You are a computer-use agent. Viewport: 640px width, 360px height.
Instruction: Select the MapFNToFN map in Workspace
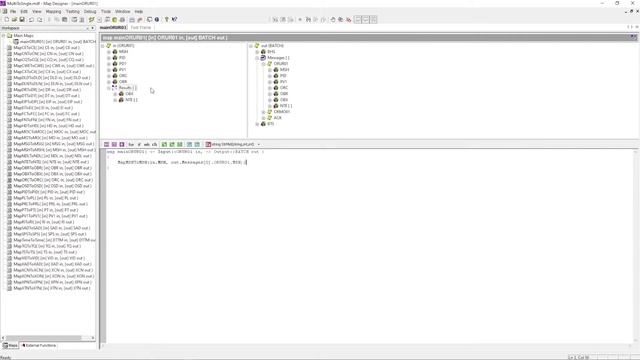(x=47, y=120)
